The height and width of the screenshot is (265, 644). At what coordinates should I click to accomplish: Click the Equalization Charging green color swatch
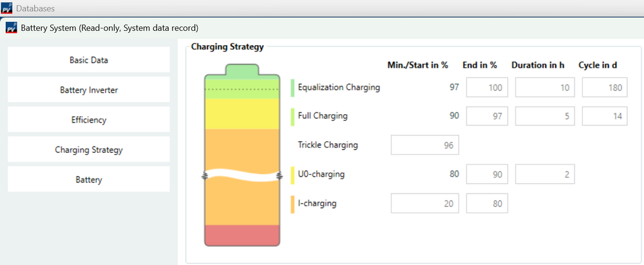point(292,88)
